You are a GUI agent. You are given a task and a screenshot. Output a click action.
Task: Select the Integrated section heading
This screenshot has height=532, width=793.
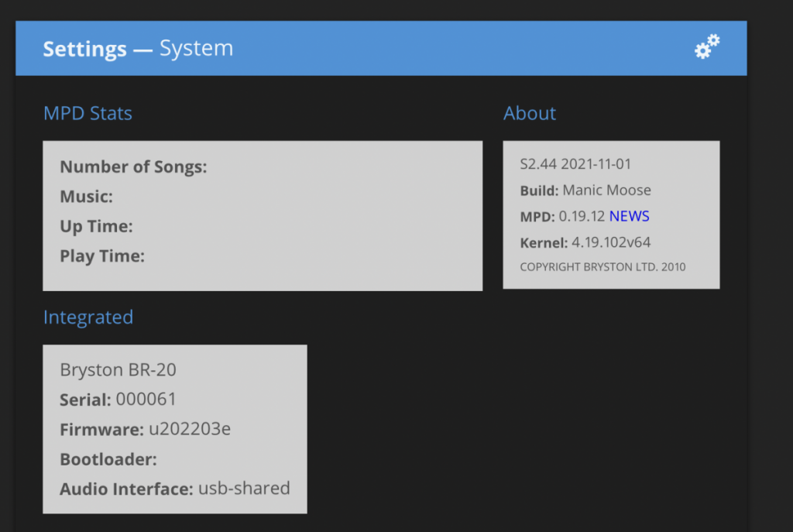click(88, 317)
